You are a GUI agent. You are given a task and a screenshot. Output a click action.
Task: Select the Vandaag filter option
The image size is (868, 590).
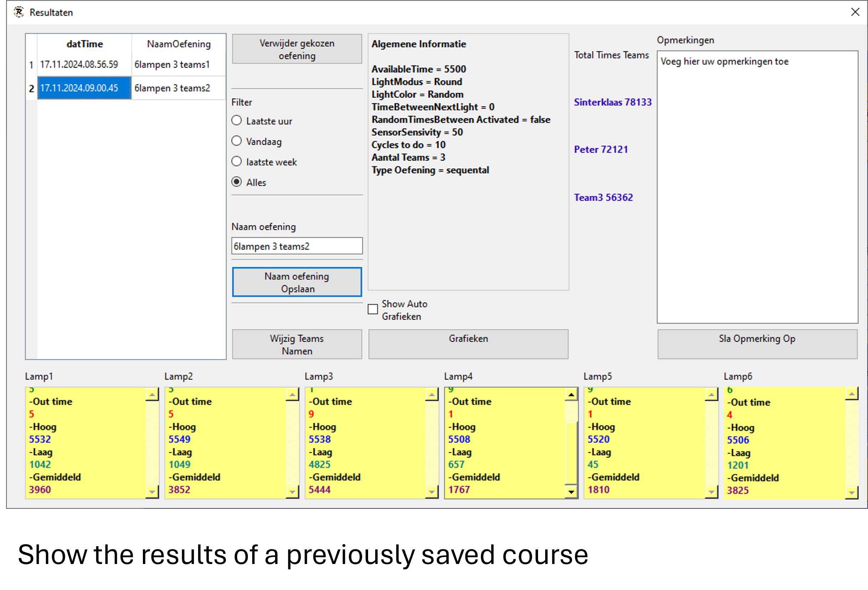tap(237, 141)
